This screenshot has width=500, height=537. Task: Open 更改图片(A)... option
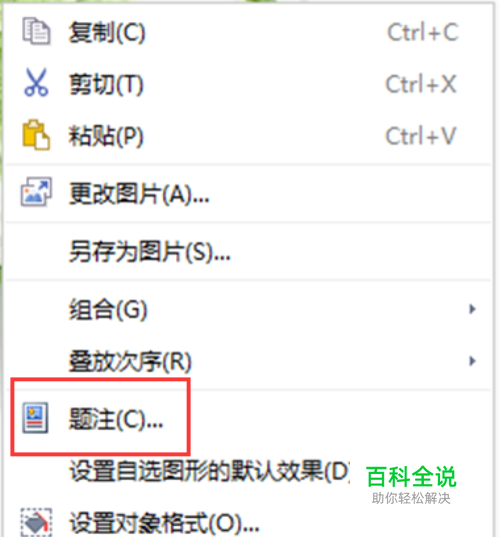tap(248, 193)
